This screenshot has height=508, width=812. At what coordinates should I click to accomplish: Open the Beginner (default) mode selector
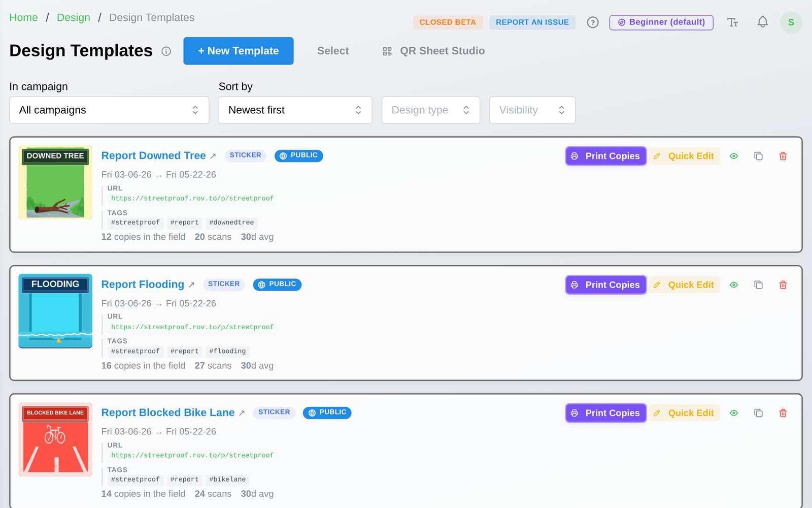(x=661, y=22)
